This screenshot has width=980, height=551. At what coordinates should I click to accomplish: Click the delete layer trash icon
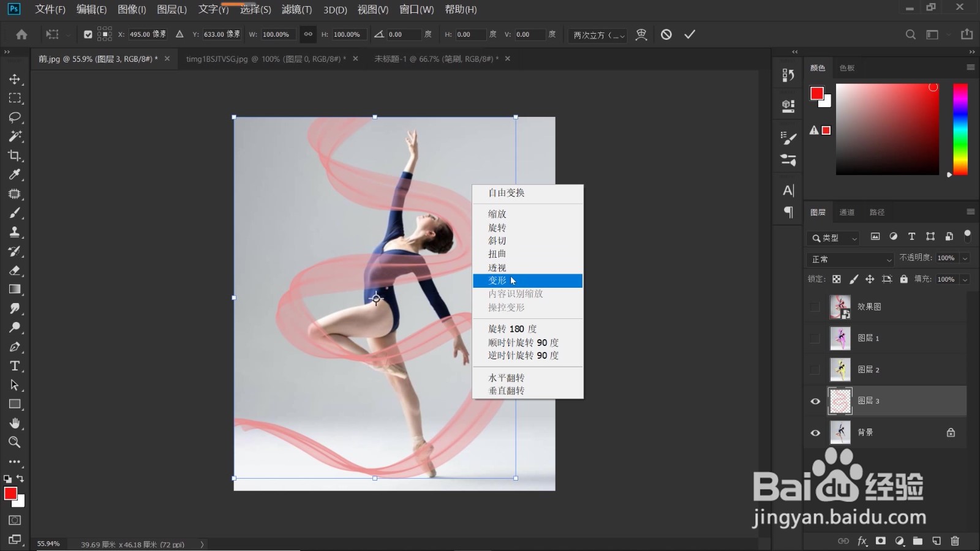955,541
